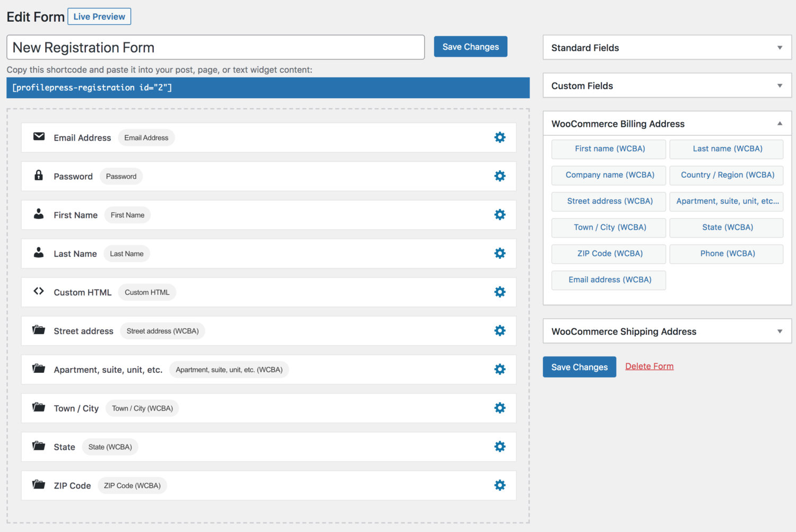Open settings gear for Password field
This screenshot has height=532, width=796.
(500, 176)
